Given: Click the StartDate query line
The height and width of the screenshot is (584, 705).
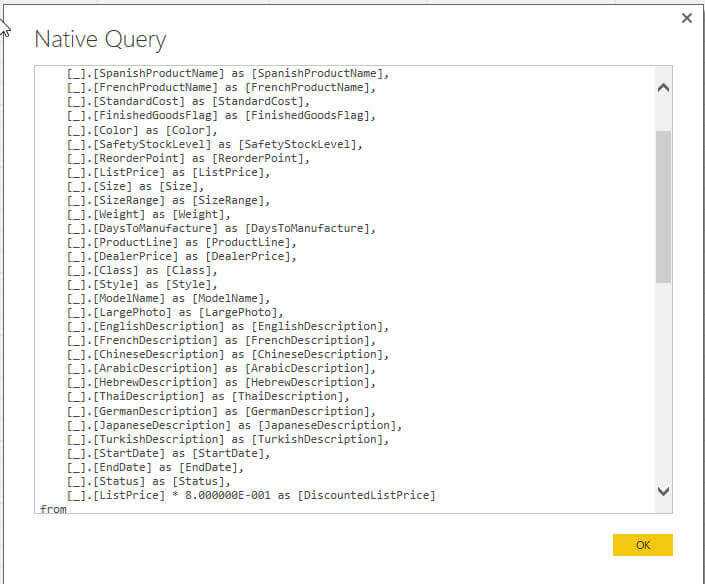Looking at the screenshot, I should 169,453.
